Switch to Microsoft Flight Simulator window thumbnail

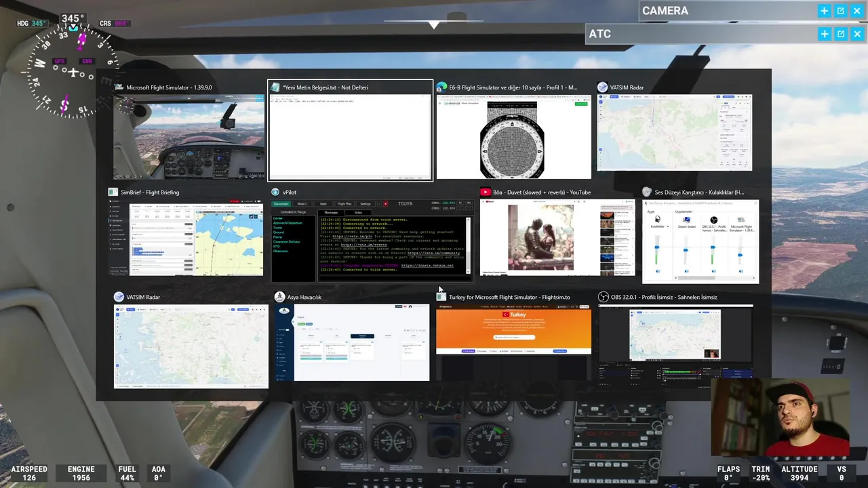coord(189,137)
